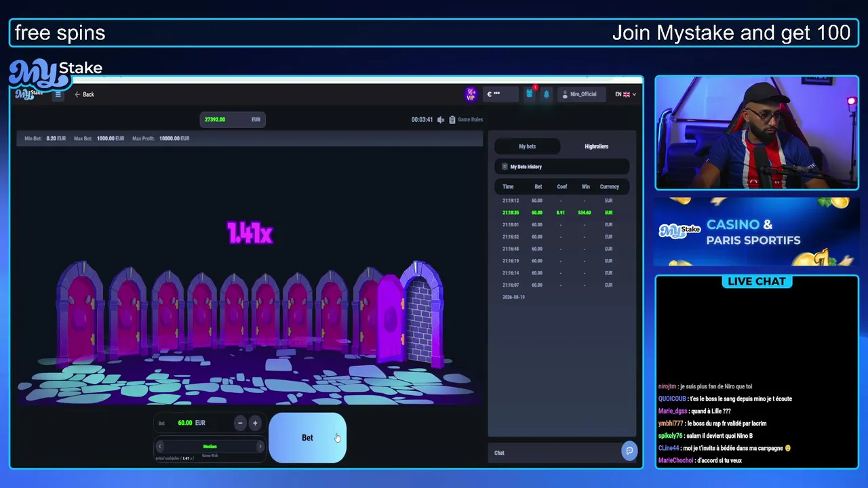Click the Win column header
868x488 pixels.
(585, 186)
